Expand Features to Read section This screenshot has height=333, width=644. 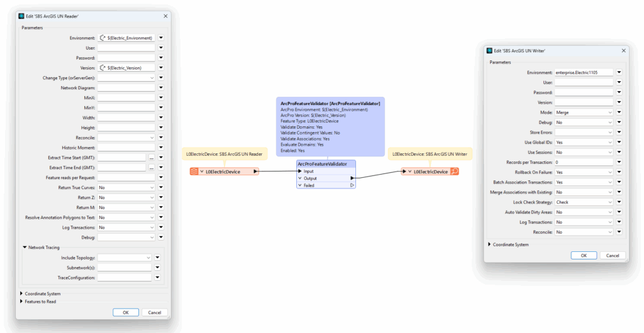coord(21,302)
